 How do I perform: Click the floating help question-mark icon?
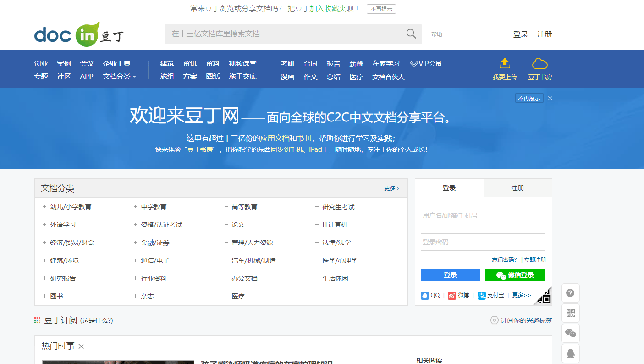570,292
